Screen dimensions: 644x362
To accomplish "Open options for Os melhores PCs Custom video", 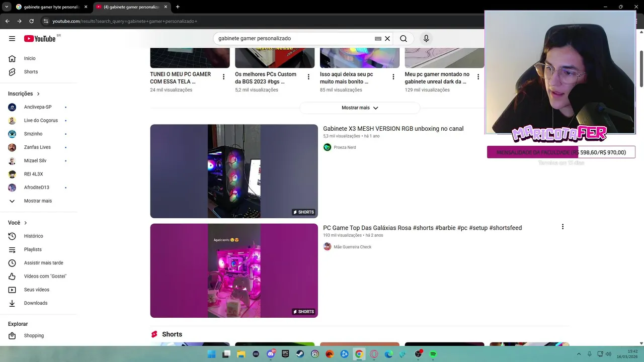I will [x=308, y=77].
